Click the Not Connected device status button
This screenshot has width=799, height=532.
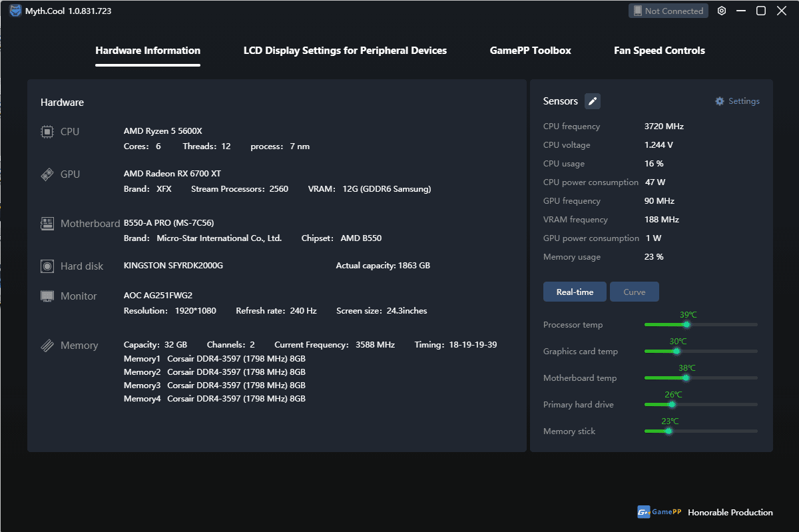coord(668,11)
